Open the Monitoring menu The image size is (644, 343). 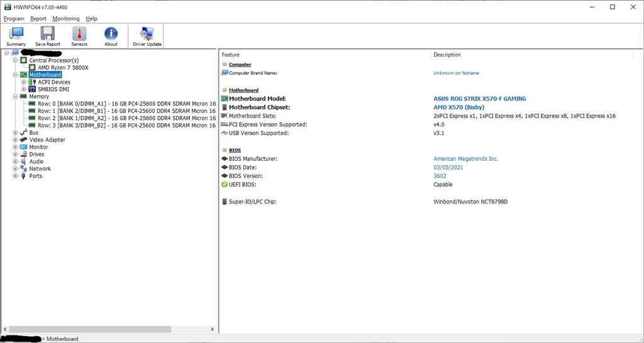click(66, 19)
